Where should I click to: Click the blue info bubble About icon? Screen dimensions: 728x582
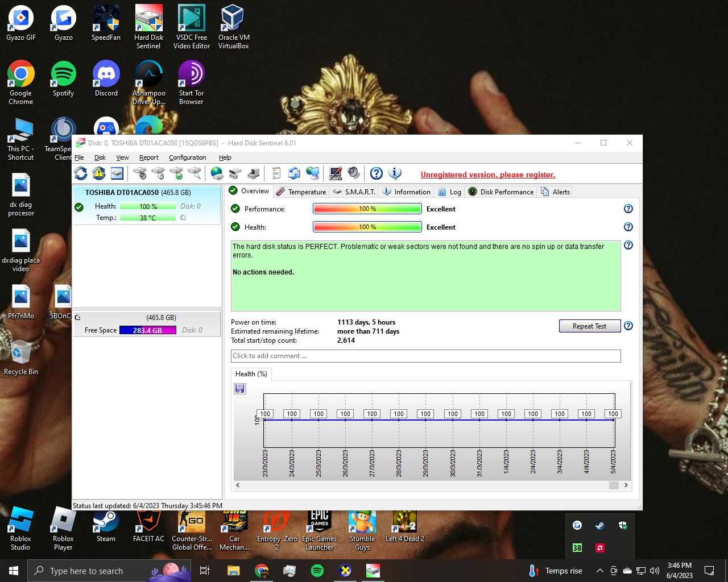pos(395,173)
